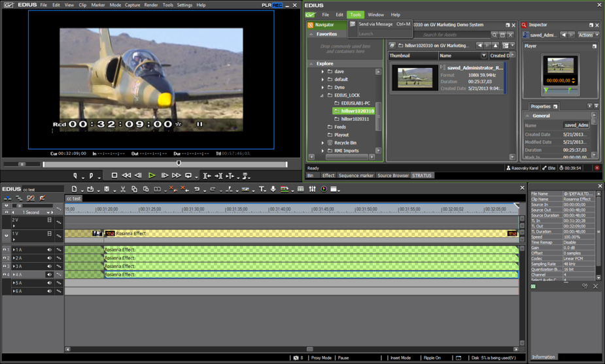The height and width of the screenshot is (364, 605).
Task: Click the Replace clip icon
Action: 158,189
